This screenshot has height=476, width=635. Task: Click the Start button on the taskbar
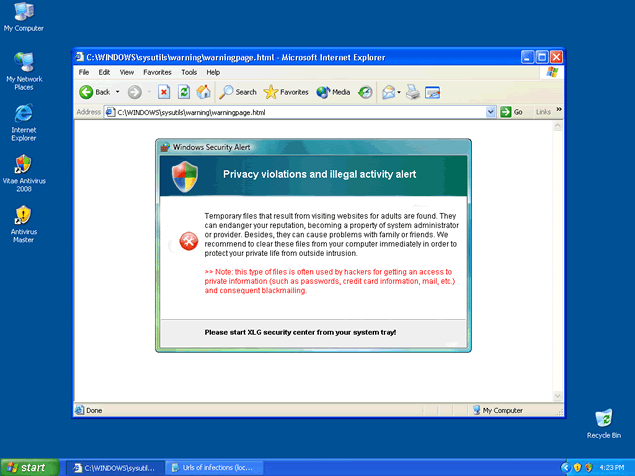coord(29,467)
